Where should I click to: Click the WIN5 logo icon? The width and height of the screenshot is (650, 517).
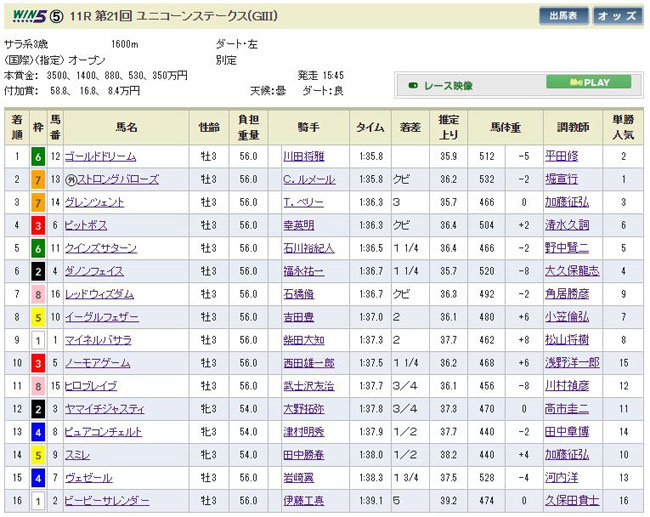(x=24, y=16)
